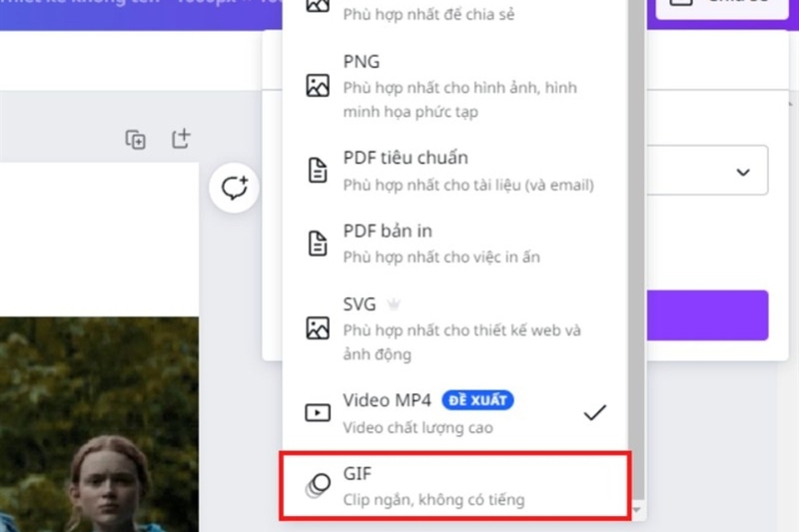Click the ĐỀ XUẤT badge
This screenshot has width=799, height=532.
(x=477, y=400)
